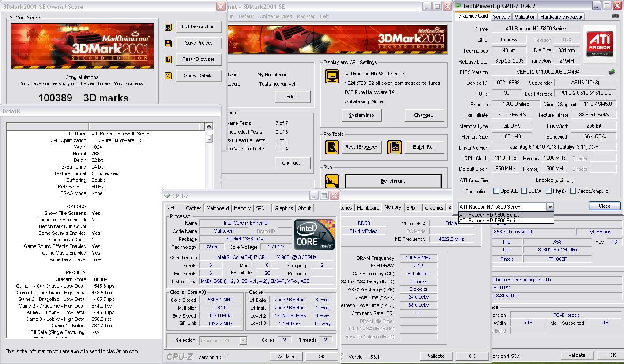Click the details list scroll-up arrow
This screenshot has width=624, height=364.
(x=209, y=127)
